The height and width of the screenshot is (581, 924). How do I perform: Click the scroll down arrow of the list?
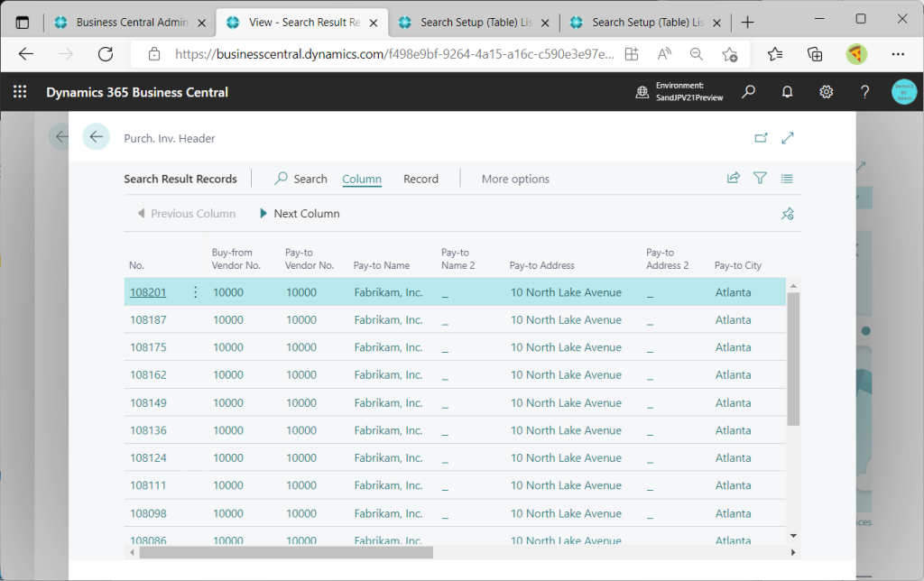793,536
